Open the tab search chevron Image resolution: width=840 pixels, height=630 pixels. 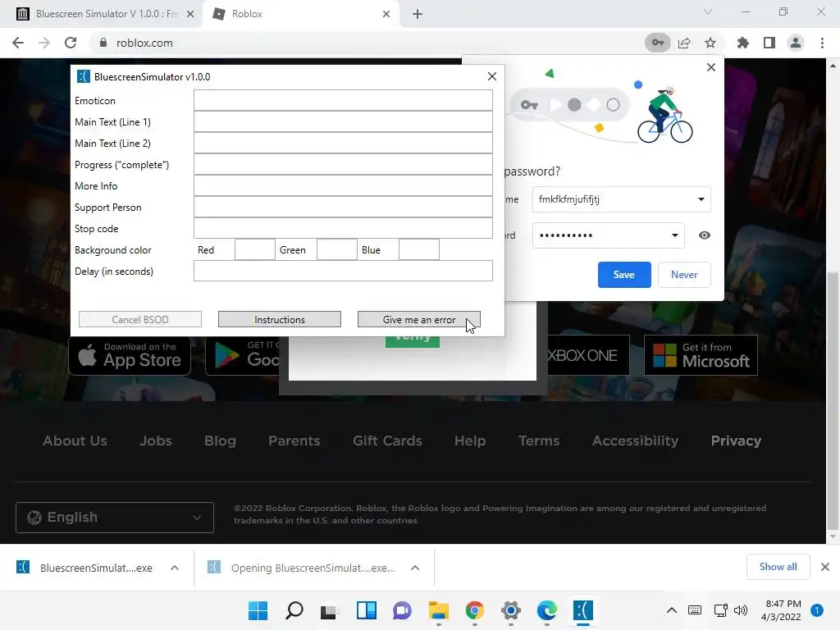708,11
